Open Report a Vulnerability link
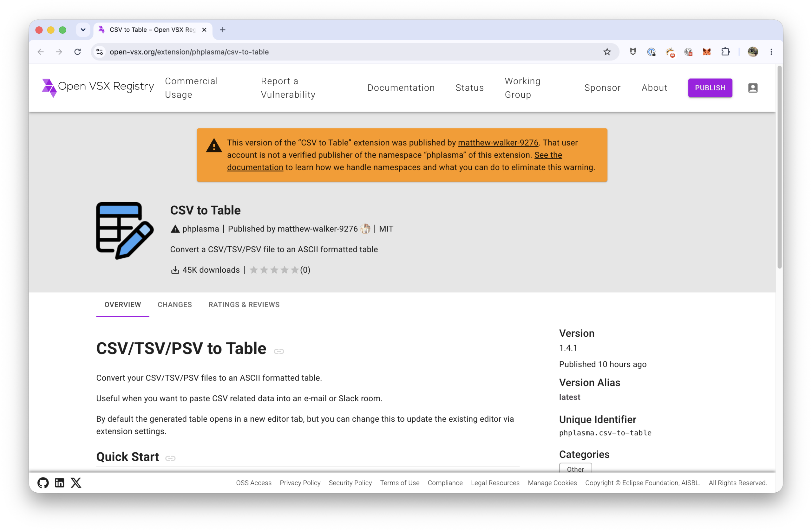 (x=288, y=87)
